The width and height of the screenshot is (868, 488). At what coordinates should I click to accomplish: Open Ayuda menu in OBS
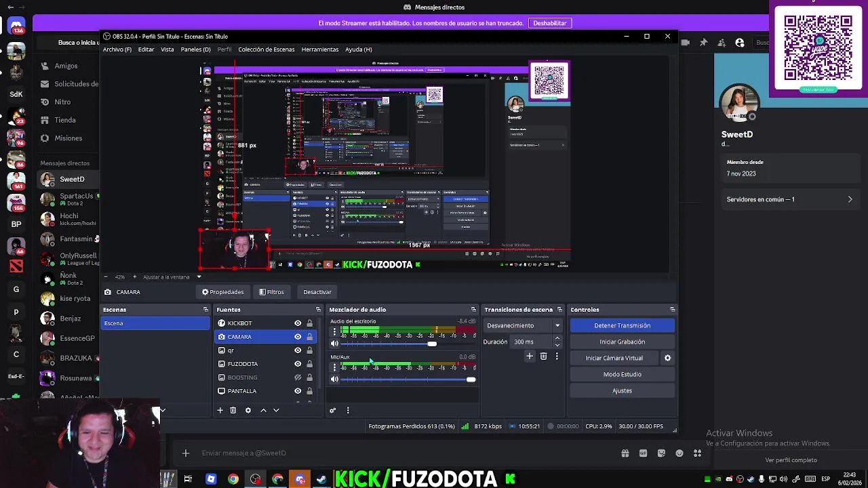[x=359, y=49]
